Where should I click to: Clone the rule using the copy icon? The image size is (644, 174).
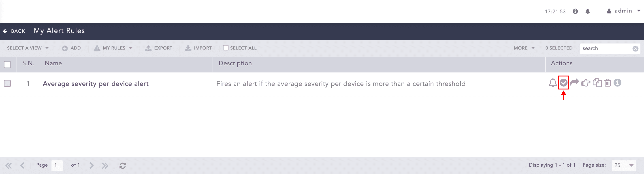click(597, 83)
